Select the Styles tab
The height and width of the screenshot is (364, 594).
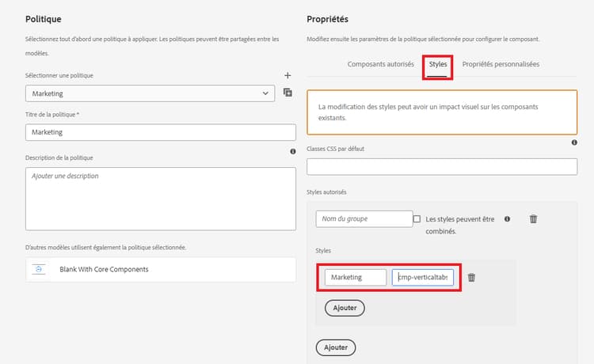pyautogui.click(x=438, y=64)
